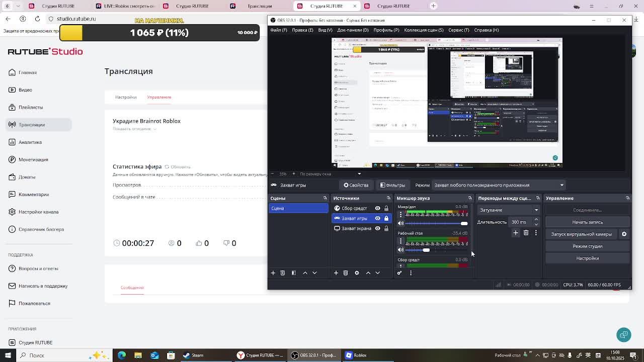Undock the Микшер звука panel
The image size is (644, 362).
pos(470,198)
